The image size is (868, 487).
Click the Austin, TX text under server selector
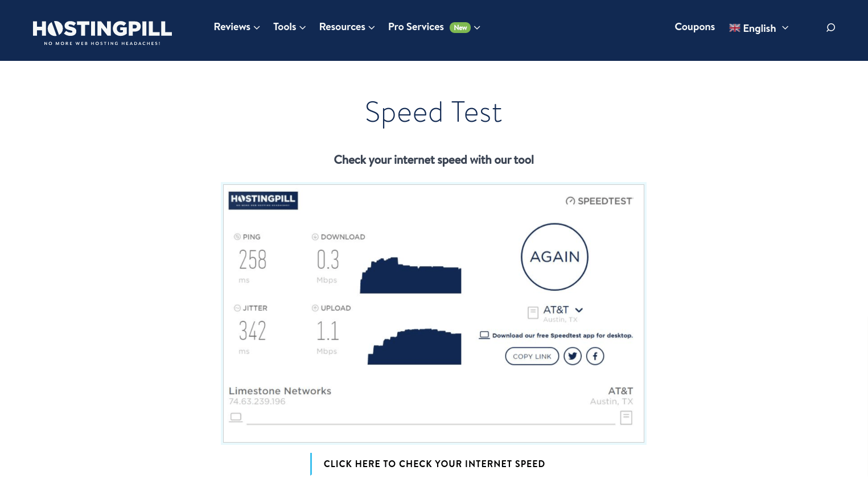(561, 320)
